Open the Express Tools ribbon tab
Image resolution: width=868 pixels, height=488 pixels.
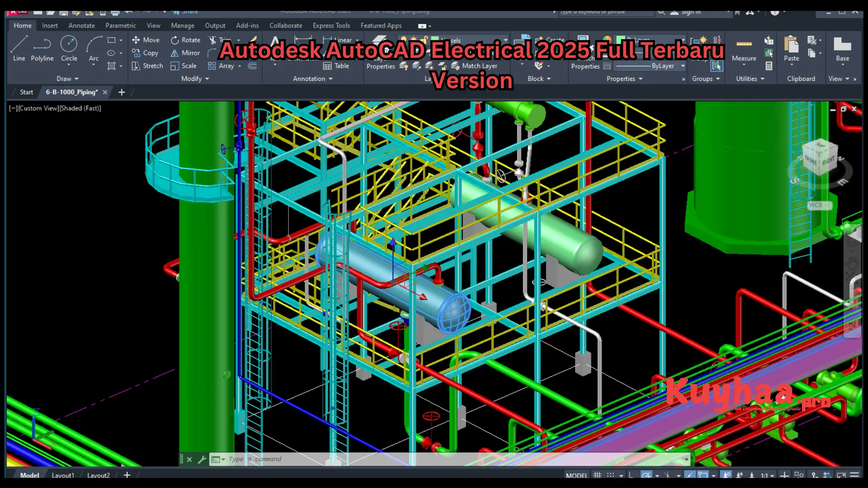coord(331,26)
